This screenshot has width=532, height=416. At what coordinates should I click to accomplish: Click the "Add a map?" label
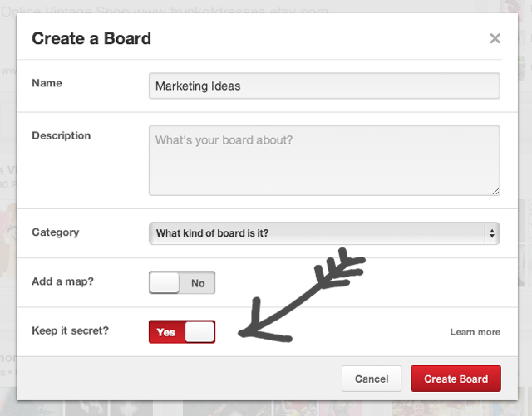tap(64, 281)
